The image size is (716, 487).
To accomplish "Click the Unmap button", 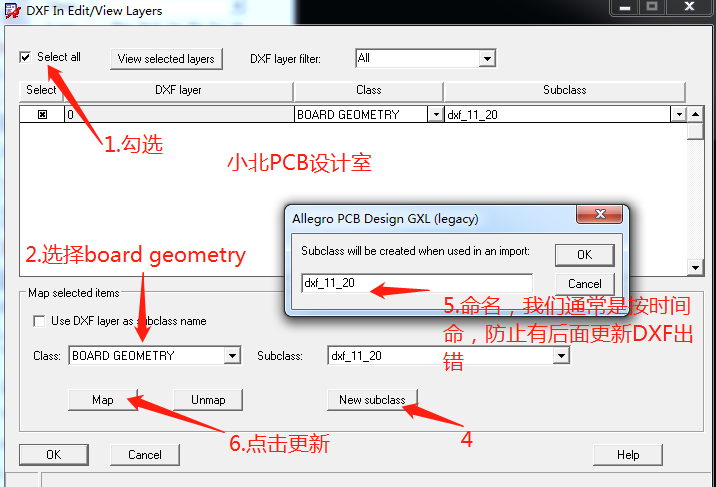I will point(208,400).
